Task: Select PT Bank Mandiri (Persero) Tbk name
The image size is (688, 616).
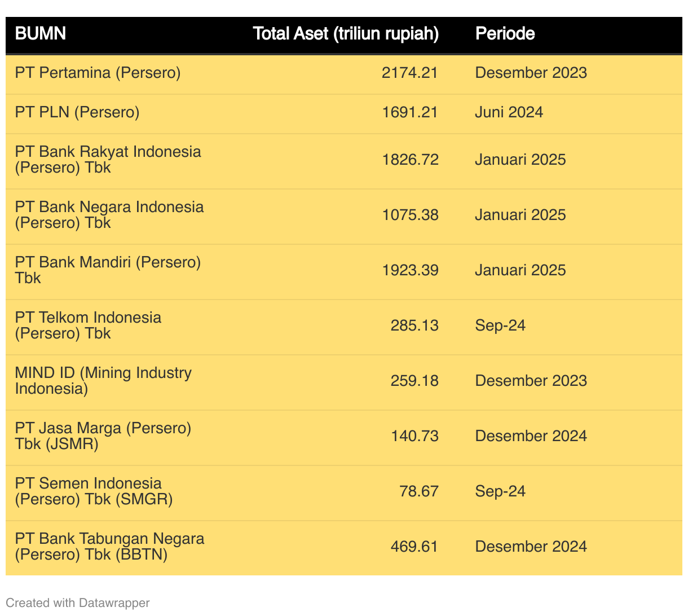Action: [x=108, y=270]
